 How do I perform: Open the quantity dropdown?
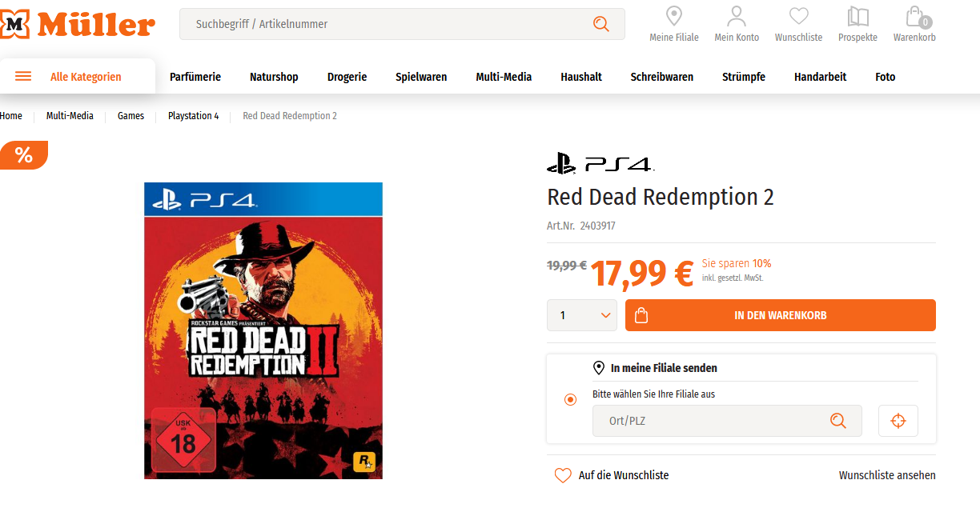point(582,315)
